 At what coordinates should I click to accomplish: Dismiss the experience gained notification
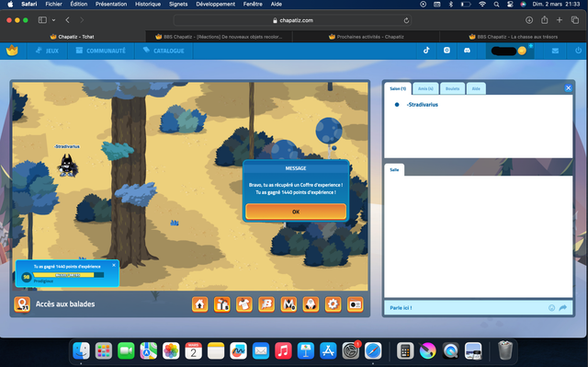[x=114, y=265]
